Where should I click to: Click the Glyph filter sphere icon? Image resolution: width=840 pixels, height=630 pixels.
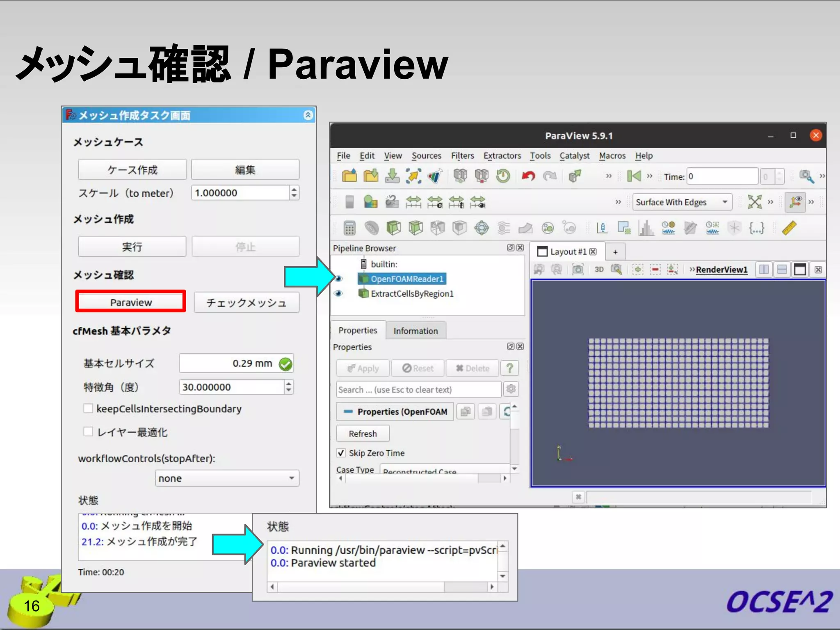coord(482,228)
